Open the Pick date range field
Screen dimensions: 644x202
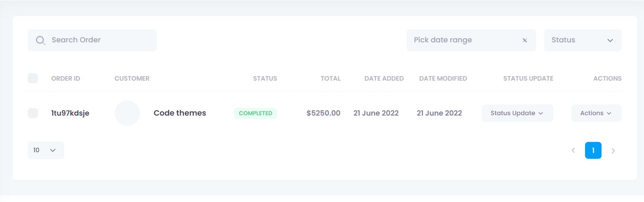point(462,40)
